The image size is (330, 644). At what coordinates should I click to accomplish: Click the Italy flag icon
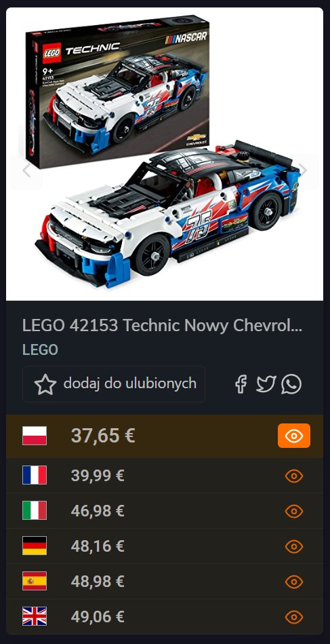(35, 510)
